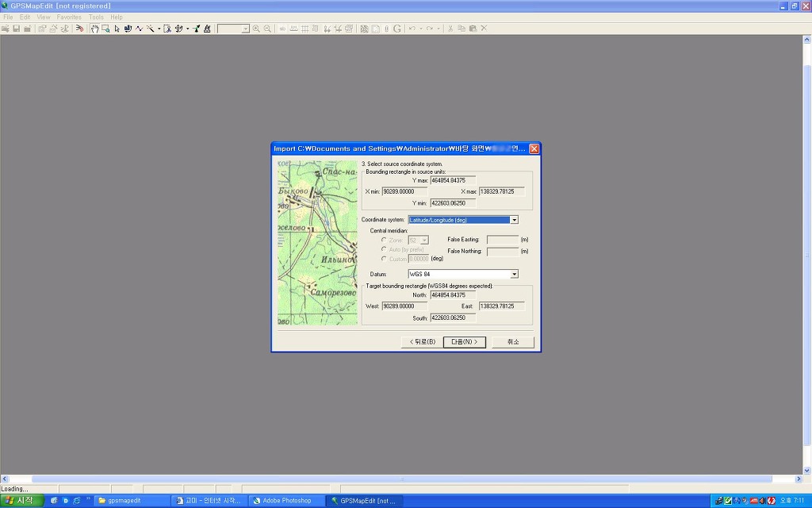Click the Open file toolbar icon

pyautogui.click(x=6, y=29)
